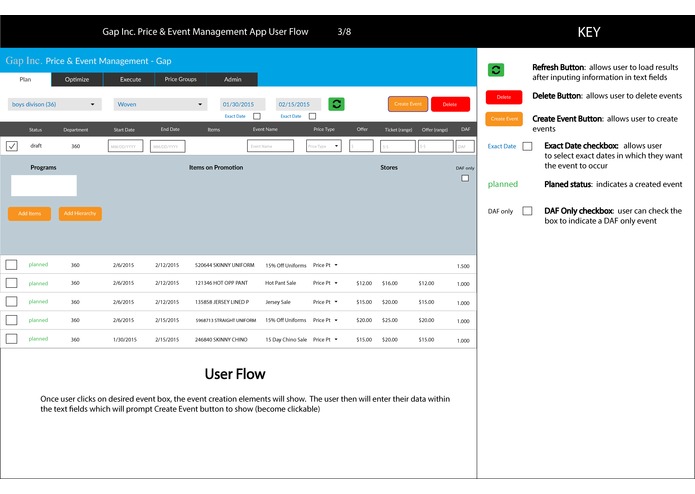Click the 15 Day Chino Sale event name
Viewport: 695px width, 494px height.
(286, 339)
